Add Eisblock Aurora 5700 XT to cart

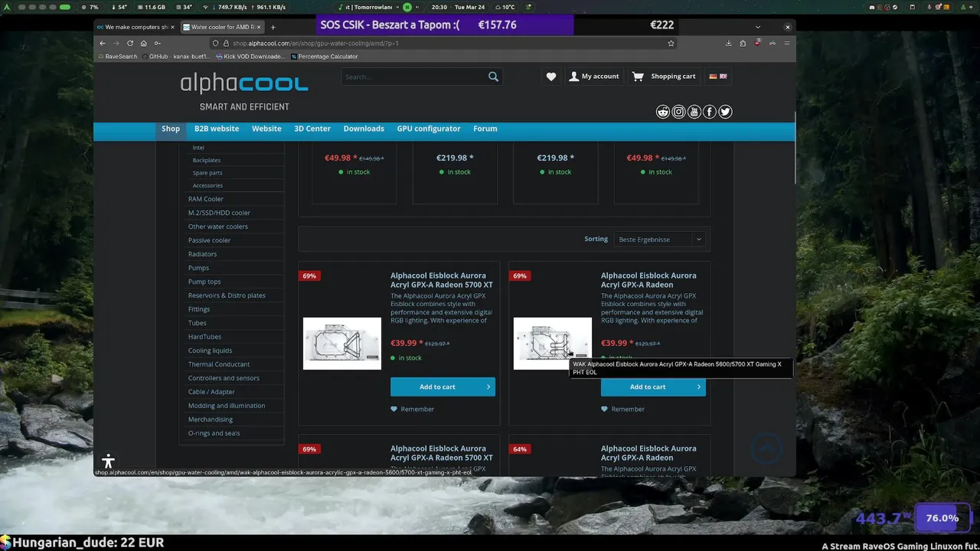pyautogui.click(x=443, y=387)
